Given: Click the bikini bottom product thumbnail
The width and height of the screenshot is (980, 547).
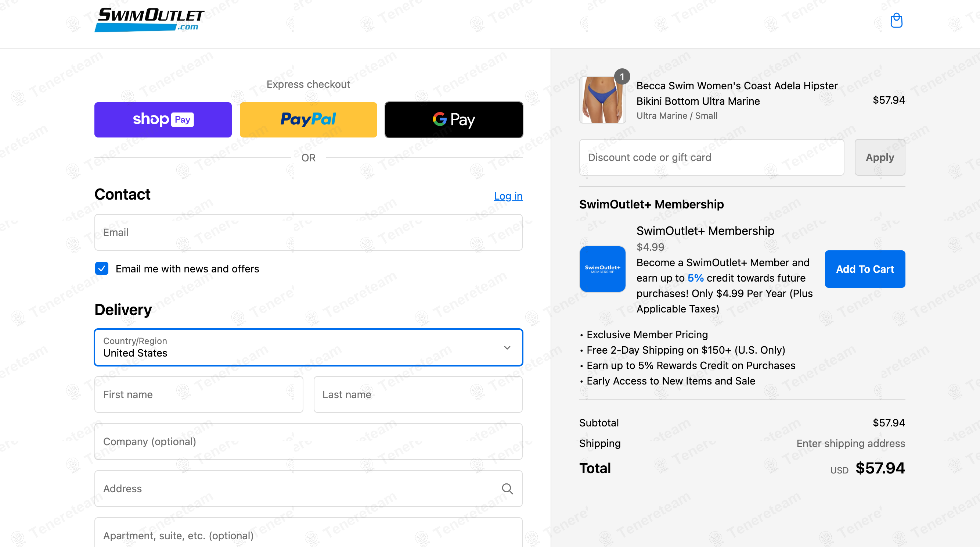Looking at the screenshot, I should pos(603,100).
